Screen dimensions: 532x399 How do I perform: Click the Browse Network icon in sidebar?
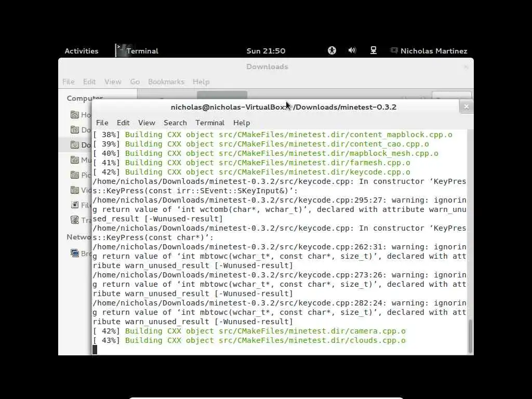(75, 253)
